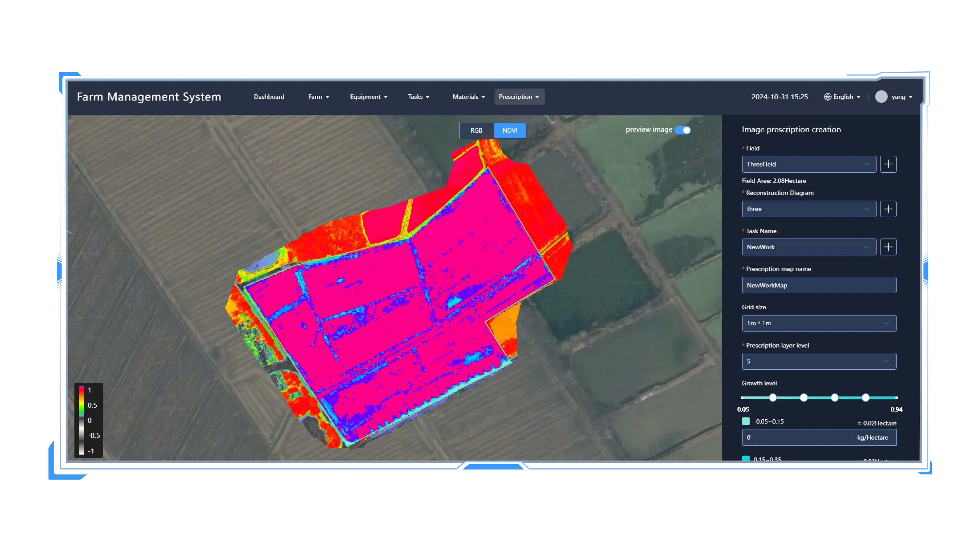Click the -0.05~0.15 teal color swatch
Screen dimensions: 980x551
746,421
